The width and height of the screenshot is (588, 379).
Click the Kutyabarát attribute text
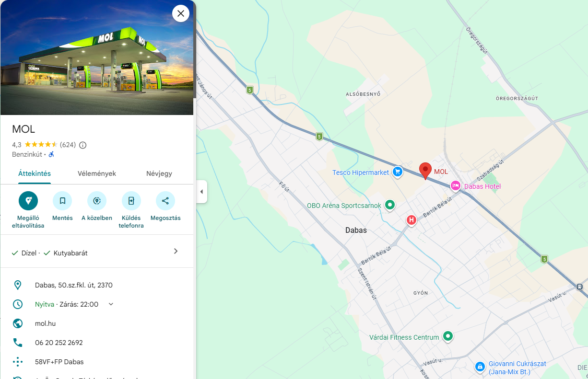[x=71, y=253]
